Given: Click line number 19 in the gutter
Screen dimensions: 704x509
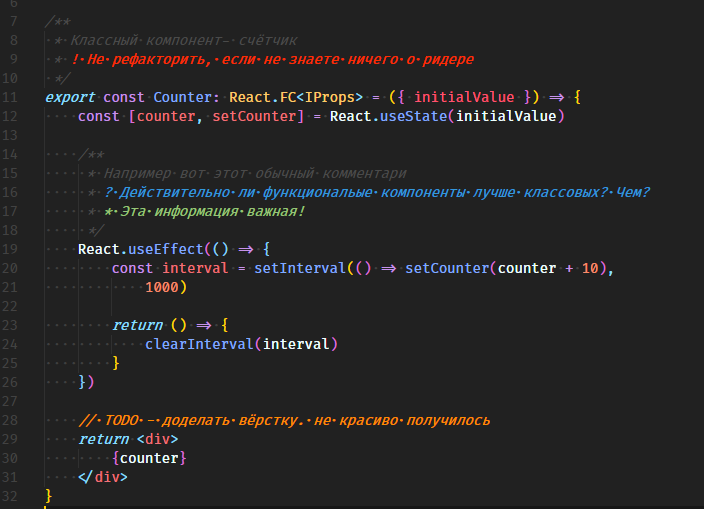Looking at the screenshot, I should click(9, 249).
